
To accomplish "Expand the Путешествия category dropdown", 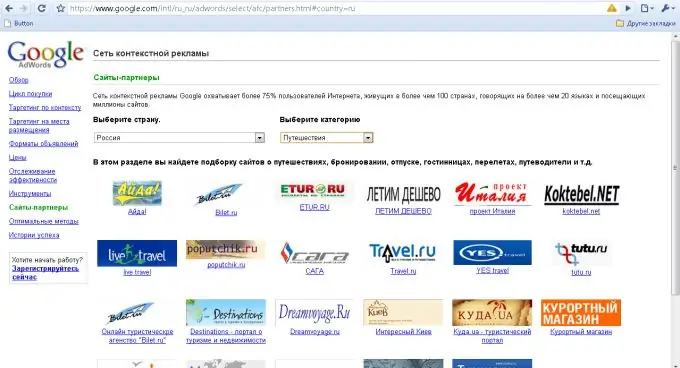I will [x=327, y=137].
